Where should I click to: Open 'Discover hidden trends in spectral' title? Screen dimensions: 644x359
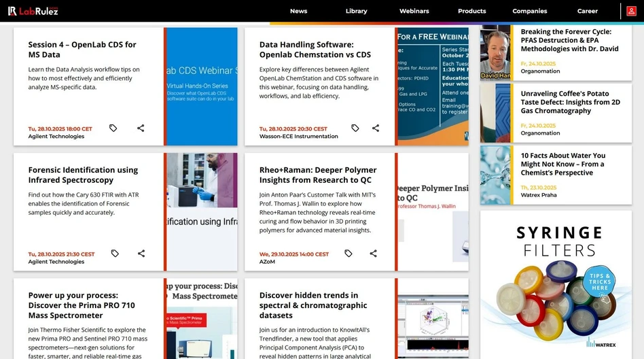click(x=313, y=305)
